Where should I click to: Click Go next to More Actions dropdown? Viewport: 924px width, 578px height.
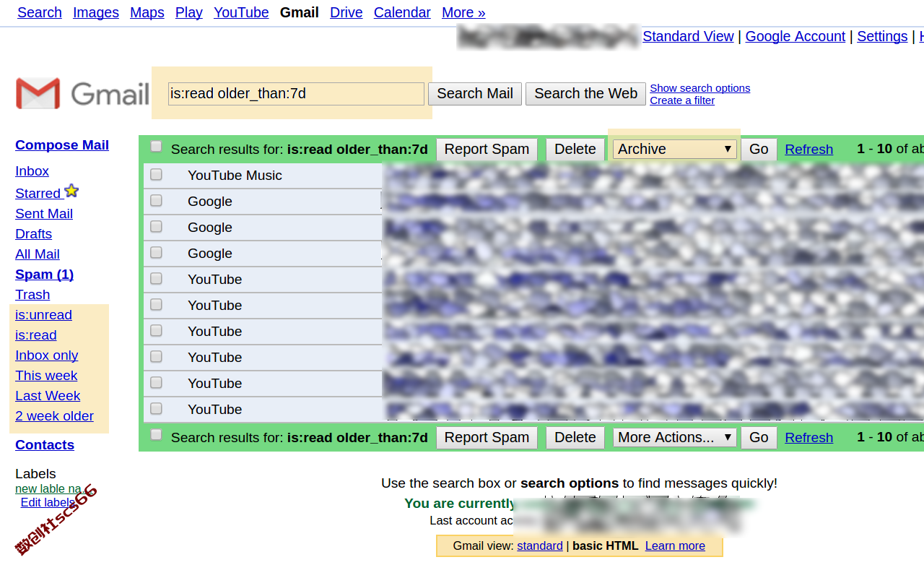pyautogui.click(x=759, y=437)
